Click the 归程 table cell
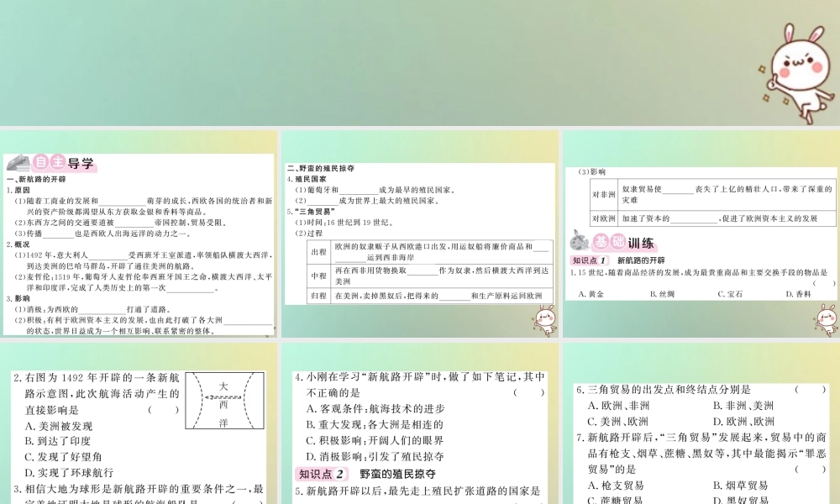Screen dimensions: 840x504 tap(318, 296)
